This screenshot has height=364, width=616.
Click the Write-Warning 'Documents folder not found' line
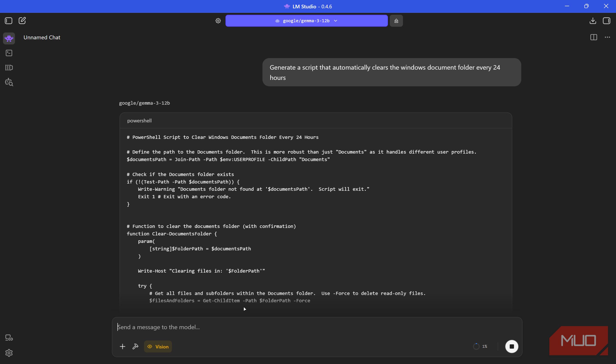(x=254, y=189)
